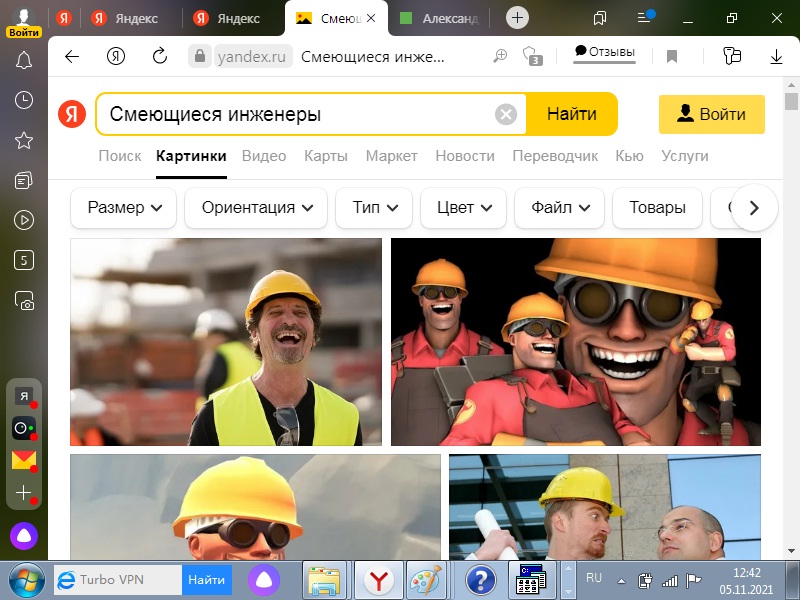800x600 pixels.
Task: Switch to the pinned Yandex tab
Action: coord(64,18)
